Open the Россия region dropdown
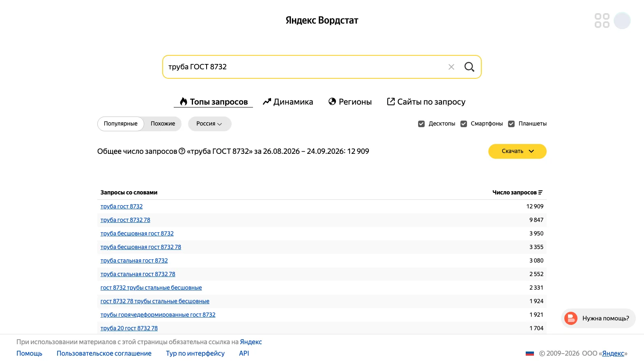 coord(209,124)
